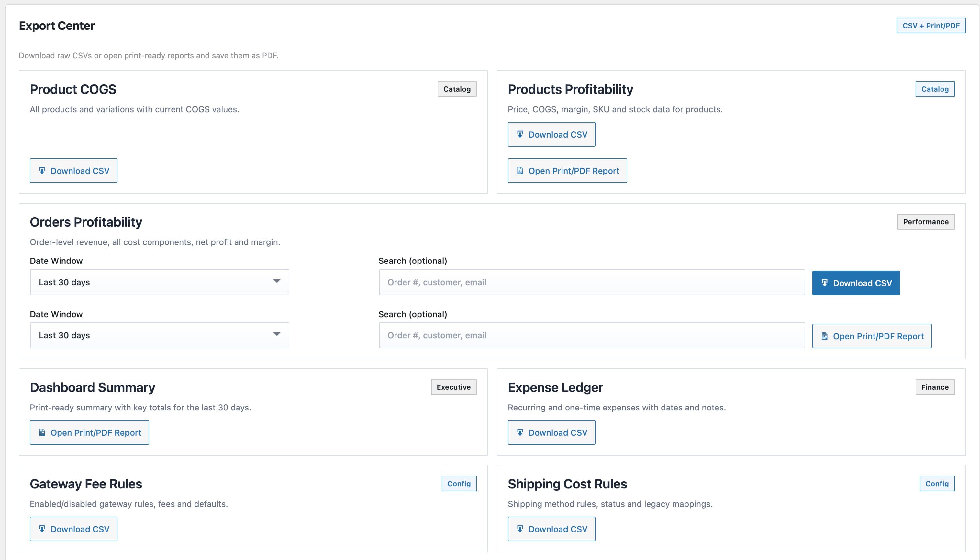
Task: Click document icon in Products Profitability Print/PDF button
Action: point(520,170)
